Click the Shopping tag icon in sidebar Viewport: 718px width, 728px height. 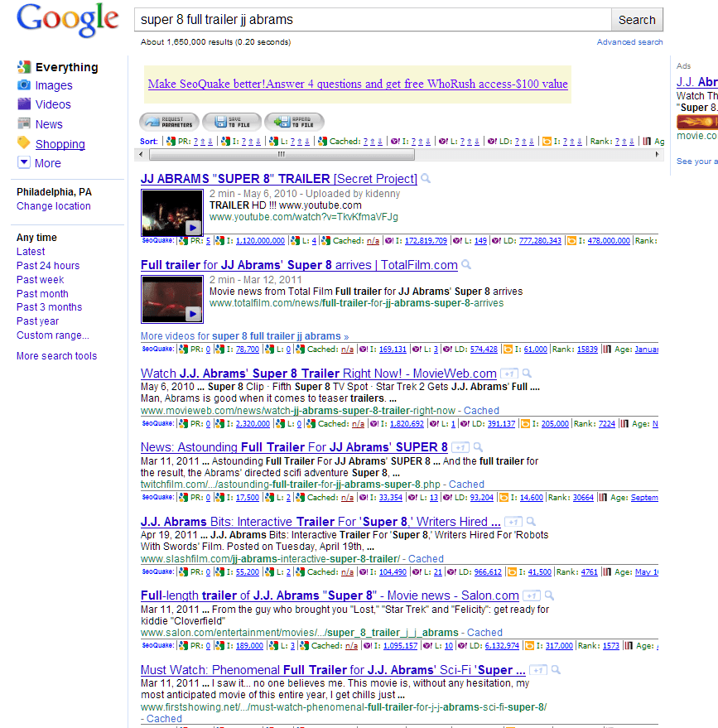pos(24,143)
